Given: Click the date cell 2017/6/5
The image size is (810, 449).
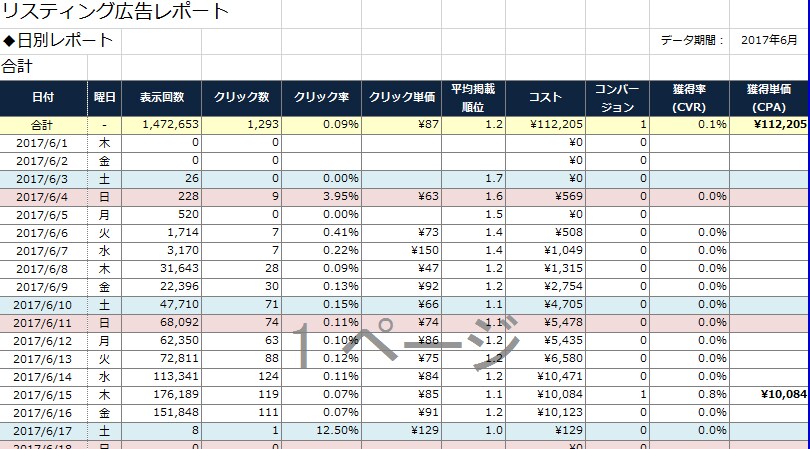Looking at the screenshot, I should tap(43, 215).
